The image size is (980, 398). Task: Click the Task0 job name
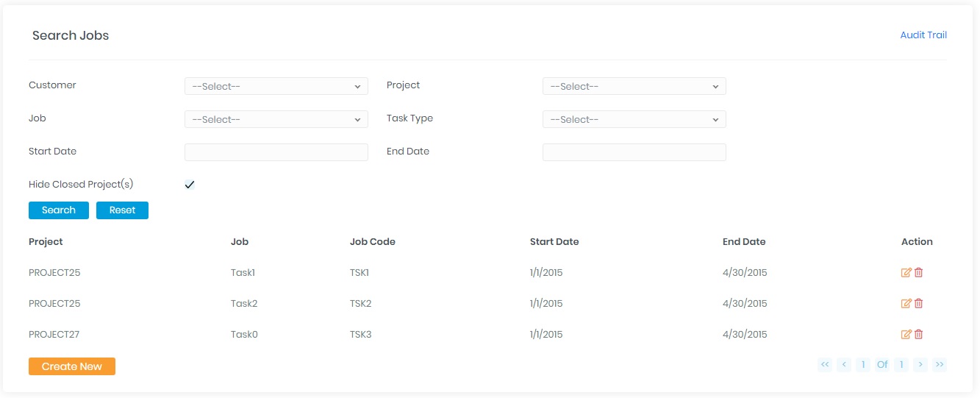(244, 335)
